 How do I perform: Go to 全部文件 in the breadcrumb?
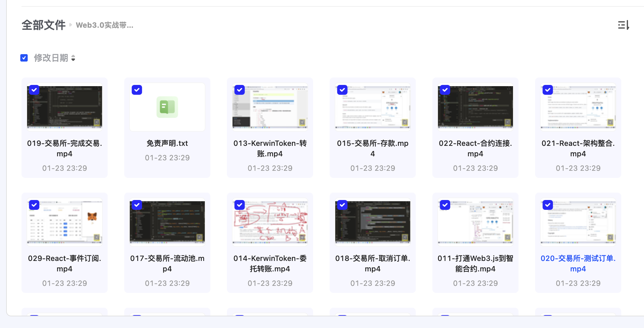click(x=43, y=25)
